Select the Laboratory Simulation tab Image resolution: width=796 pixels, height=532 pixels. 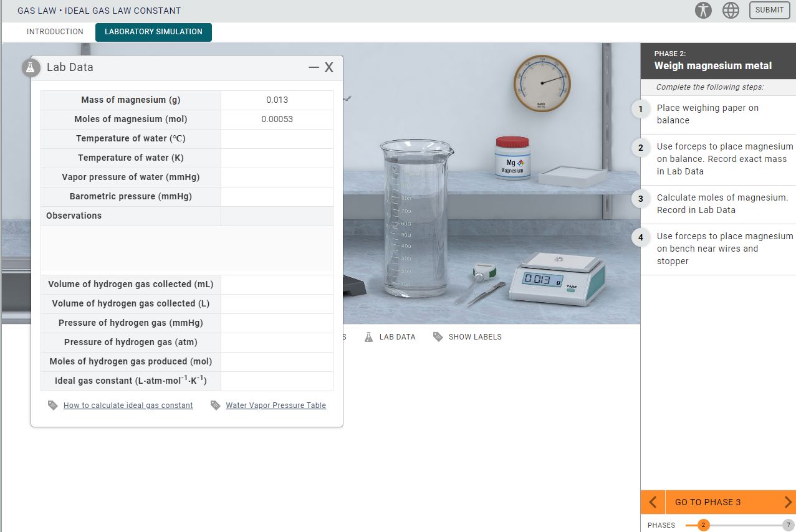point(153,32)
